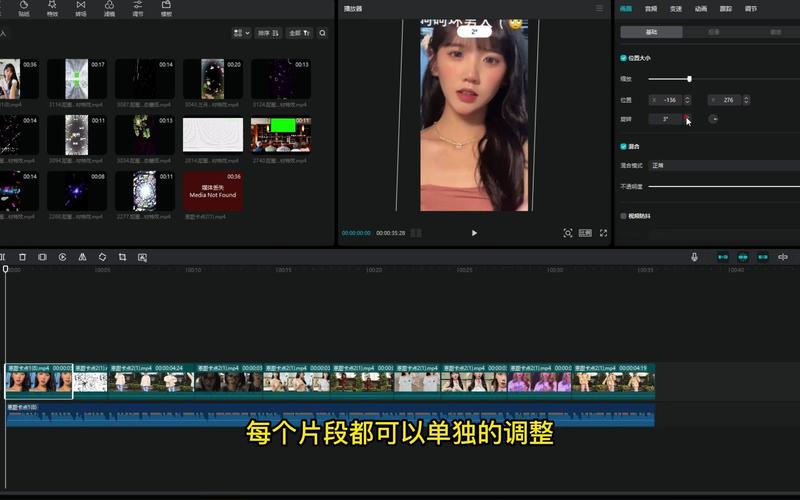Select the white background media thumbnail
This screenshot has width=800, height=500.
pos(213,135)
